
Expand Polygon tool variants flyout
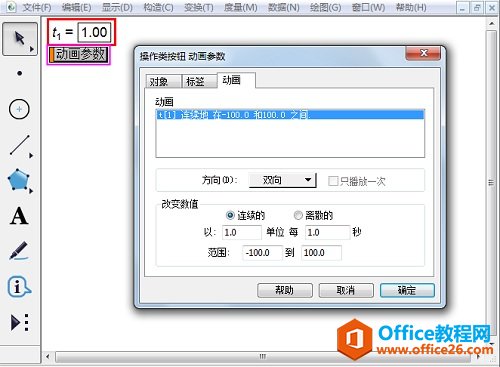coord(31,191)
